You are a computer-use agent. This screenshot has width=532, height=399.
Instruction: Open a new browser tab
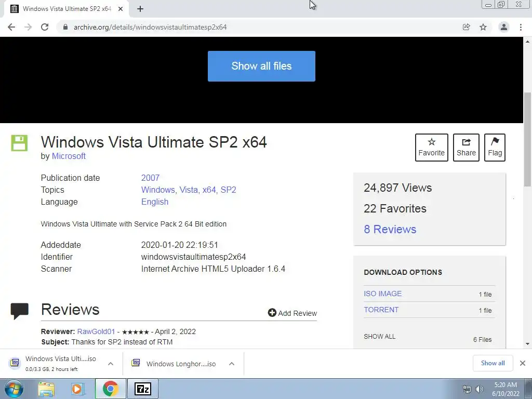[x=140, y=9]
